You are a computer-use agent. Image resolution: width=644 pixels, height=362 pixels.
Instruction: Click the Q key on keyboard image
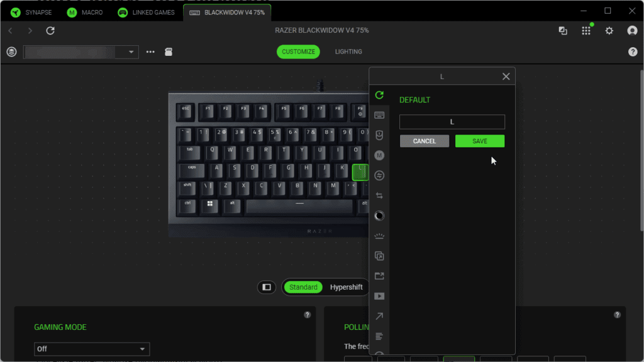pyautogui.click(x=213, y=153)
